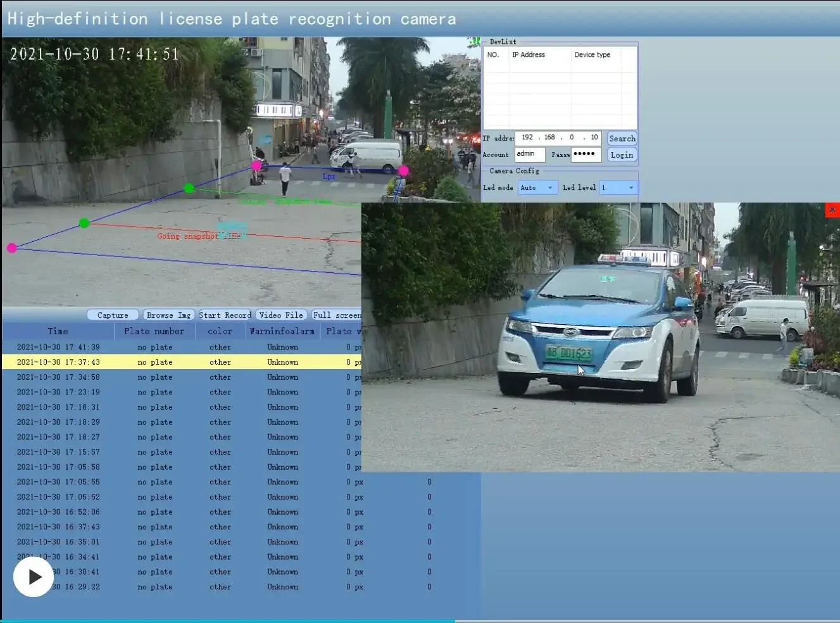Click the magenta handle beside the motorcycle

pyautogui.click(x=256, y=166)
